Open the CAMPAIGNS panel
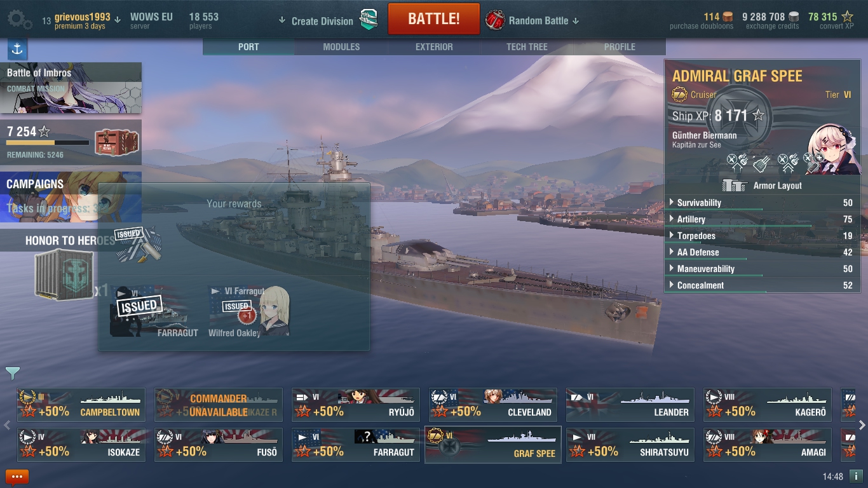 pyautogui.click(x=71, y=196)
